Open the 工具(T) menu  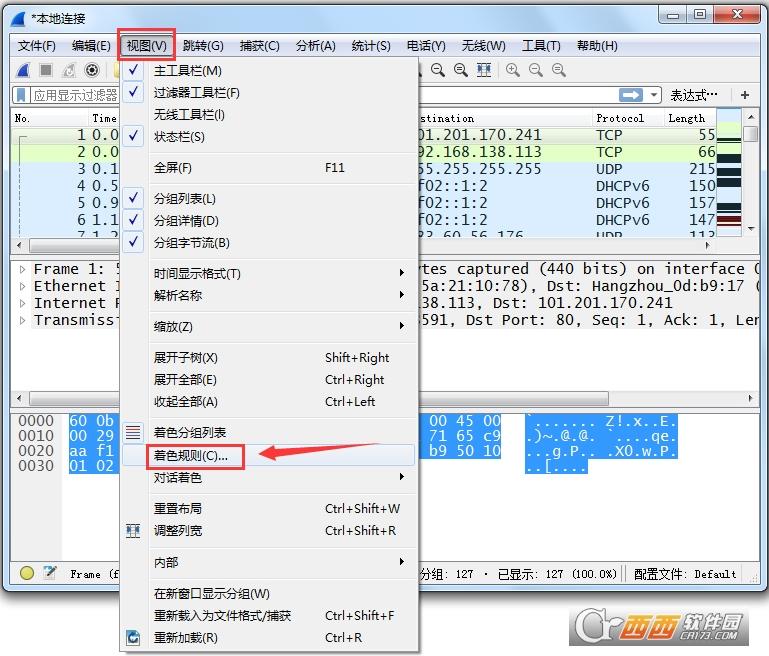[x=541, y=46]
